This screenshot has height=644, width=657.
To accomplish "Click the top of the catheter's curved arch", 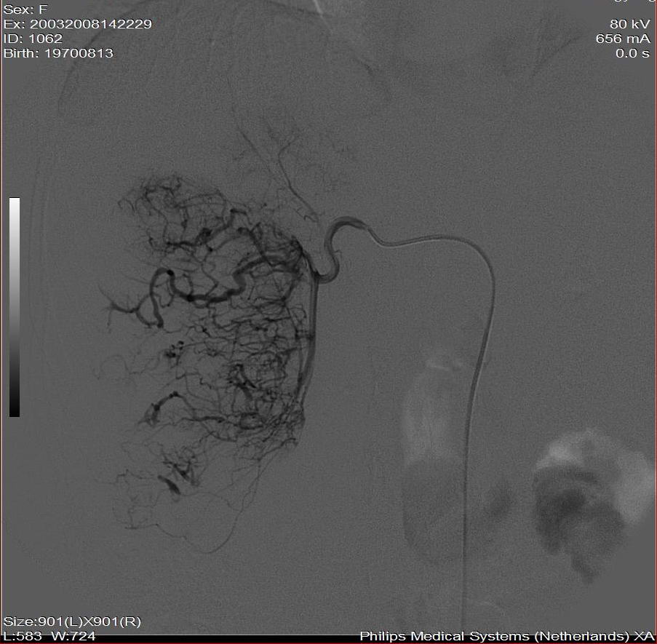I will 437,238.
